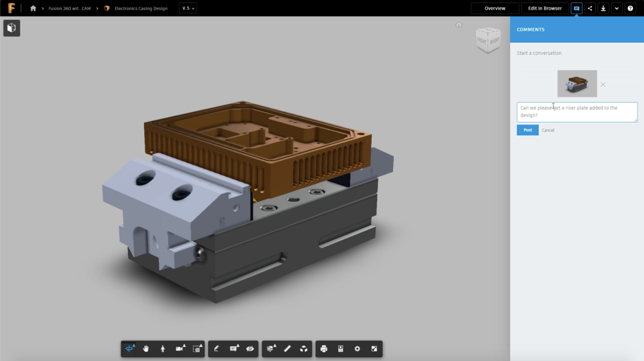The width and height of the screenshot is (644, 361).
Task: Click Edit in Browser
Action: tap(545, 8)
